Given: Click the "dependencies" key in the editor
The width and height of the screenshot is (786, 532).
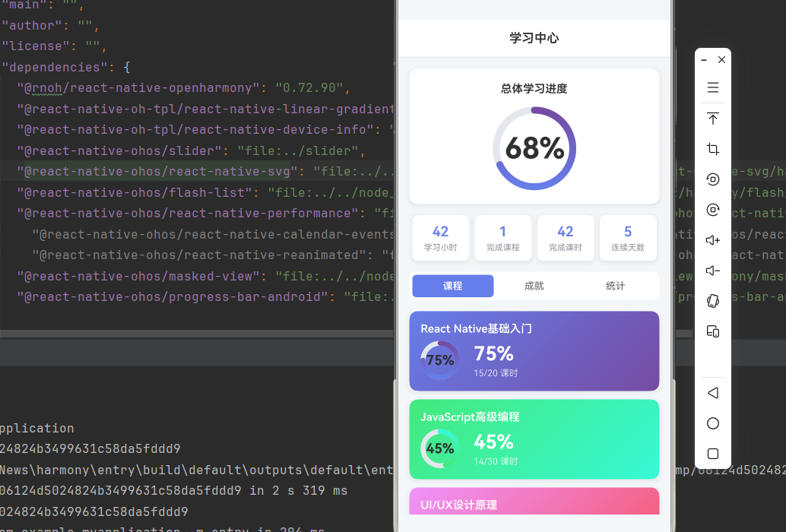Looking at the screenshot, I should pos(54,67).
